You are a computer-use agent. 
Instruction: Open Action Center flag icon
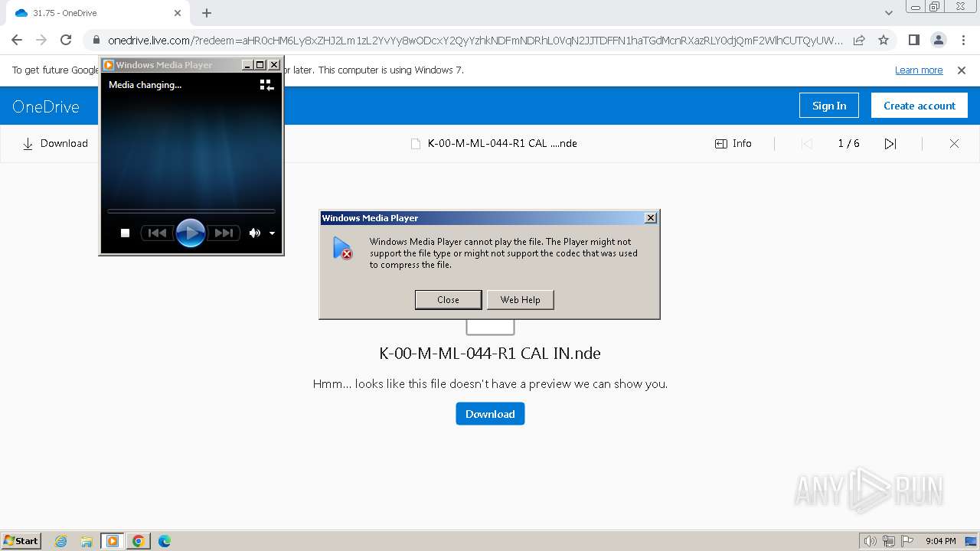point(907,541)
